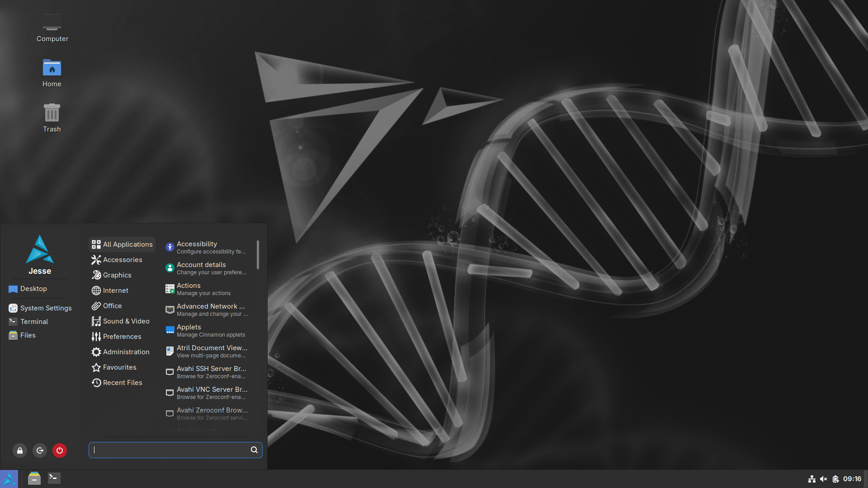Launch the Applets manager

click(x=208, y=330)
